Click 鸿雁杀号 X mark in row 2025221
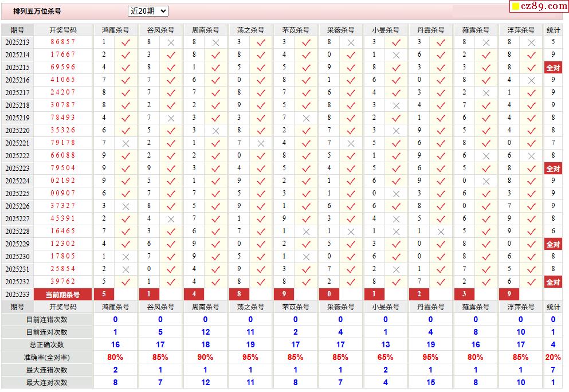Image resolution: width=569 pixels, height=392 pixels. coord(125,143)
